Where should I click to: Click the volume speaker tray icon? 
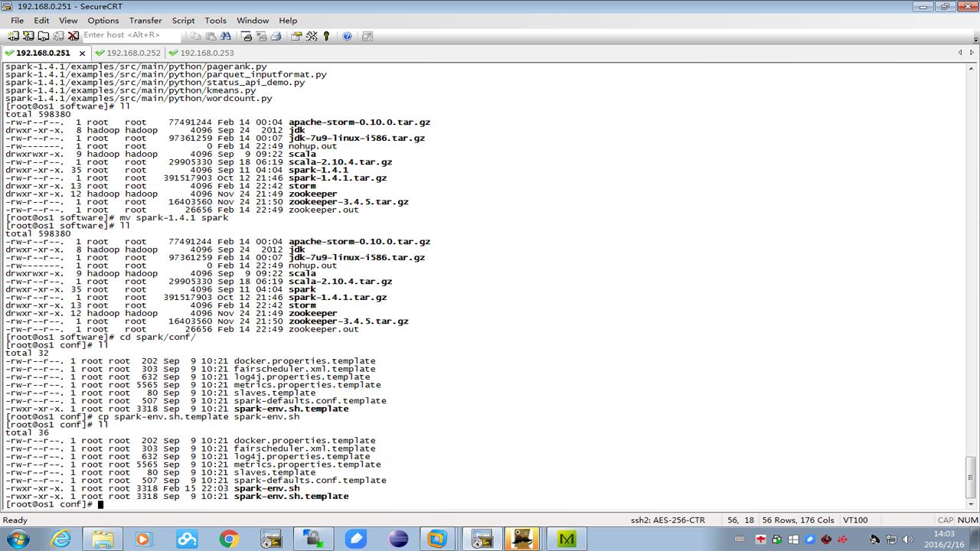pos(909,539)
